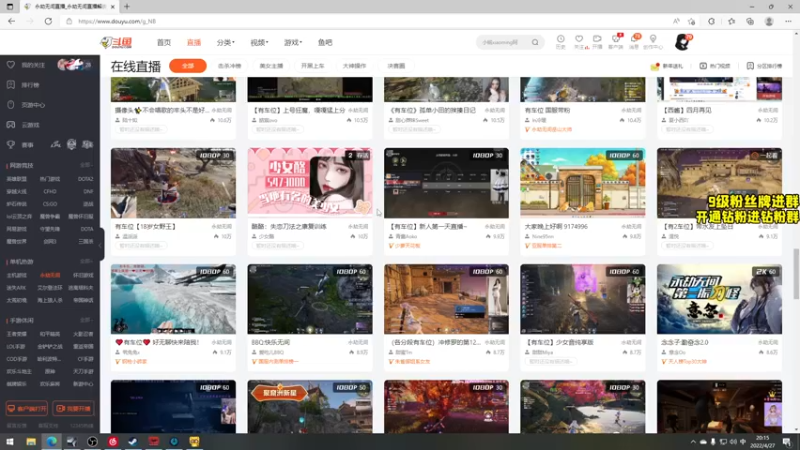Screen dimensions: 800x450
Task: Refresh the browser page
Action: tap(48, 21)
